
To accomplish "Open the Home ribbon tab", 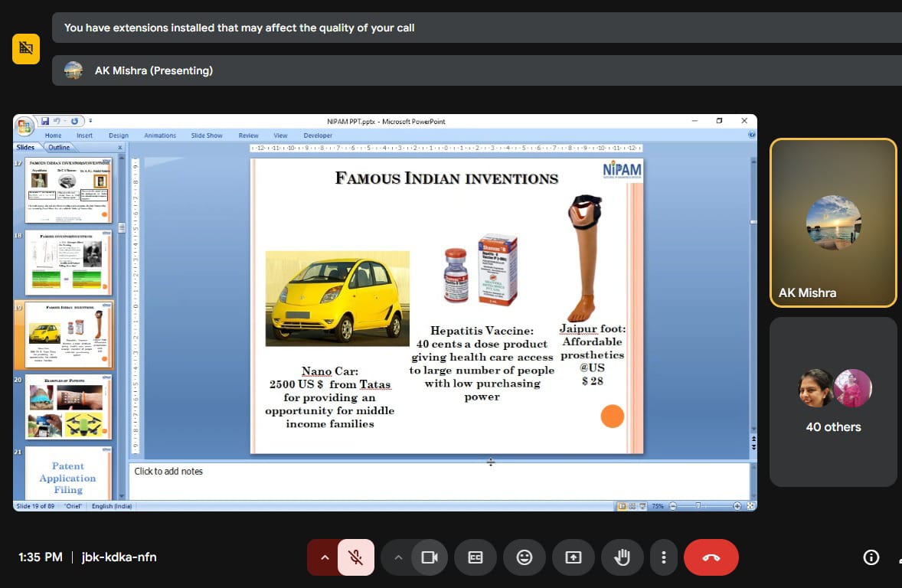I will 53,136.
